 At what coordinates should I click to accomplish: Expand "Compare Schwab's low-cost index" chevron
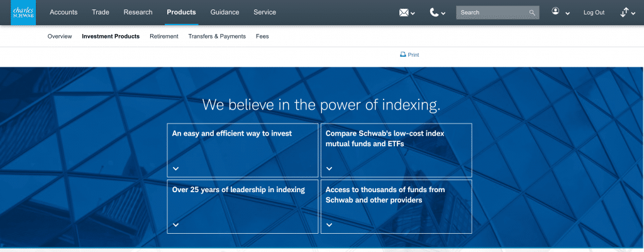pyautogui.click(x=329, y=169)
